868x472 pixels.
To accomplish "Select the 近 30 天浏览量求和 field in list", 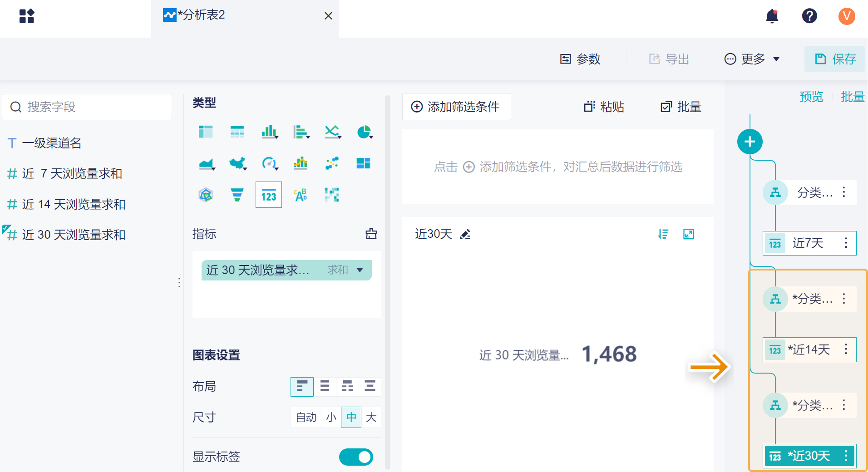I will tap(65, 235).
